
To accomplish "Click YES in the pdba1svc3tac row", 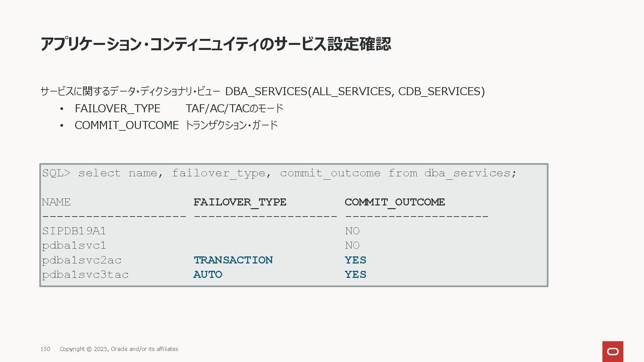I will click(x=356, y=275).
